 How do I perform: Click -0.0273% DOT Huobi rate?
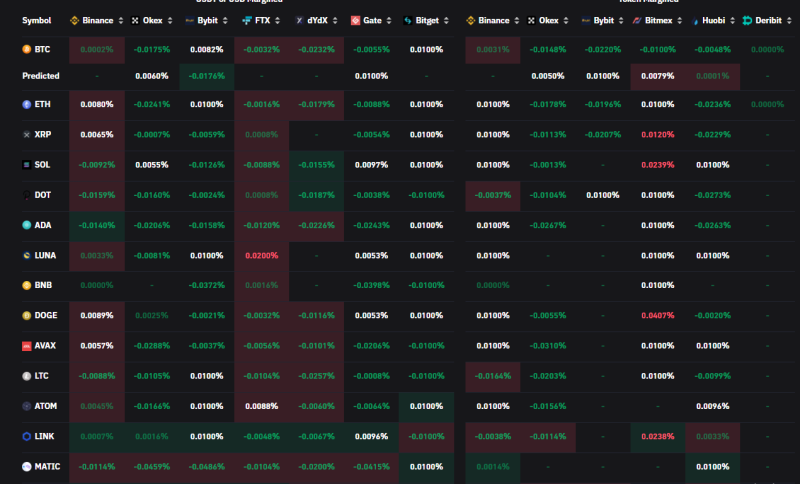tap(713, 195)
